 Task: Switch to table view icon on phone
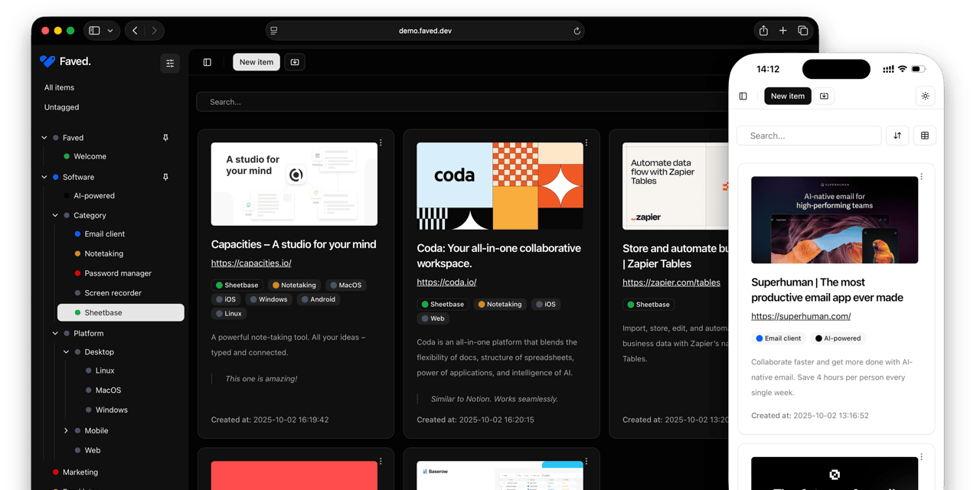click(925, 136)
